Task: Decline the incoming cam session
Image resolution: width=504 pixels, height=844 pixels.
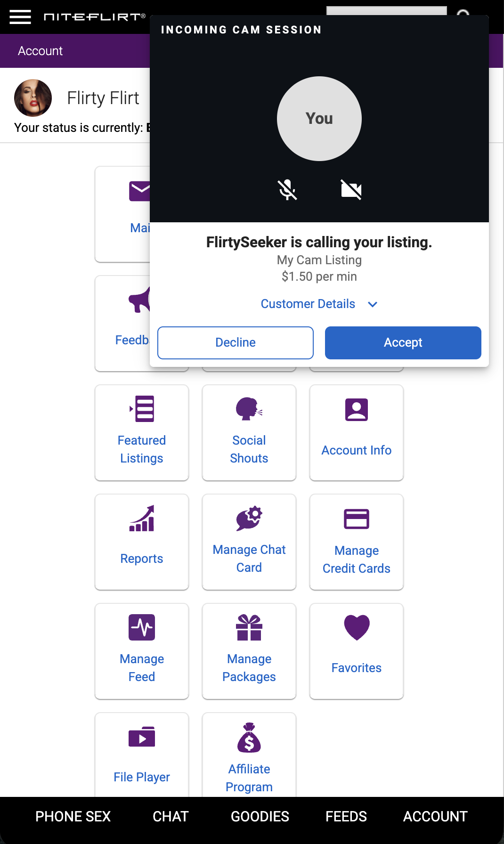Action: point(236,343)
